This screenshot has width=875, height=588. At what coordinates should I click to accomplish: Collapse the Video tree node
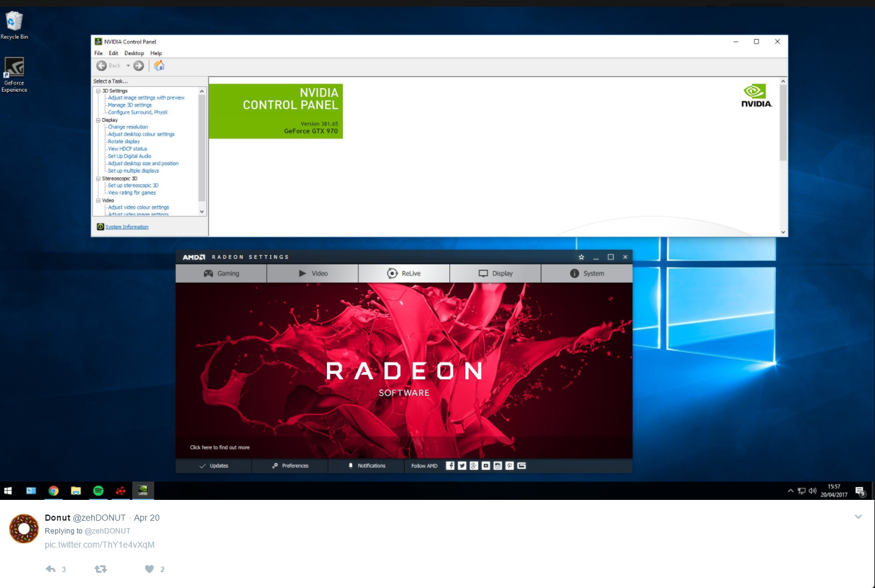pos(98,200)
